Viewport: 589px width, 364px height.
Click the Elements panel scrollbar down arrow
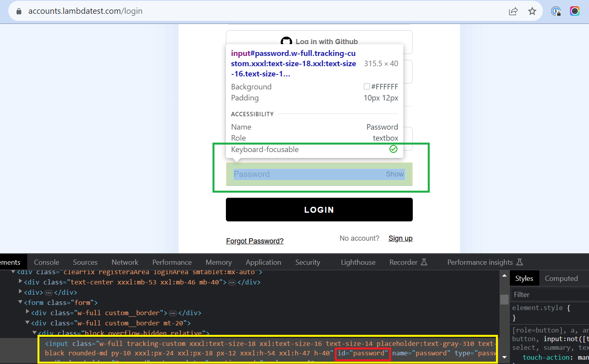point(504,357)
